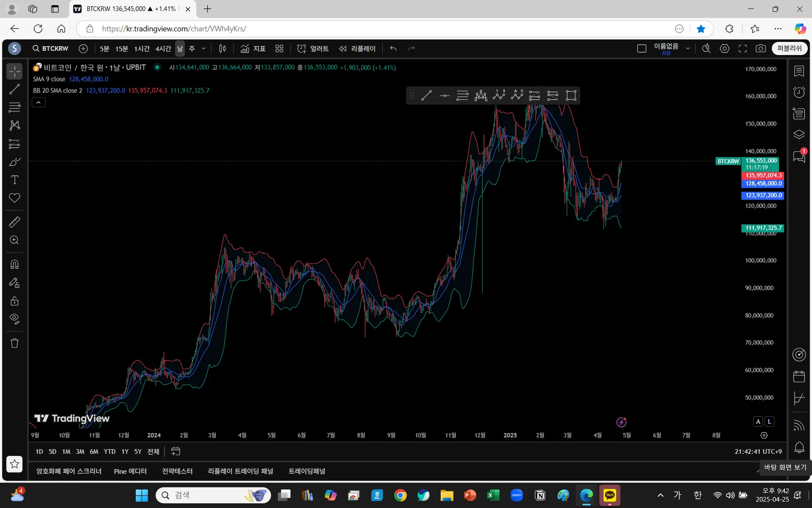The height and width of the screenshot is (508, 812).
Task: Open the timezone 21:42:41 UTC+9 menu
Action: tap(758, 452)
